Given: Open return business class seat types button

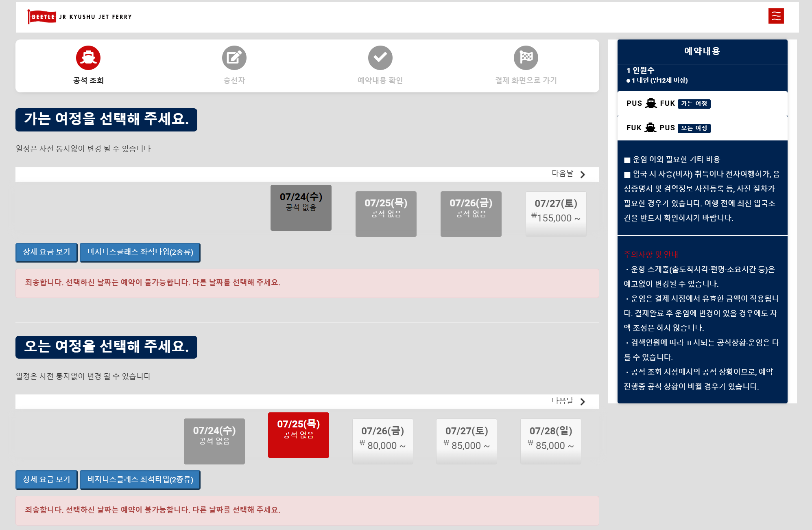Looking at the screenshot, I should point(140,480).
